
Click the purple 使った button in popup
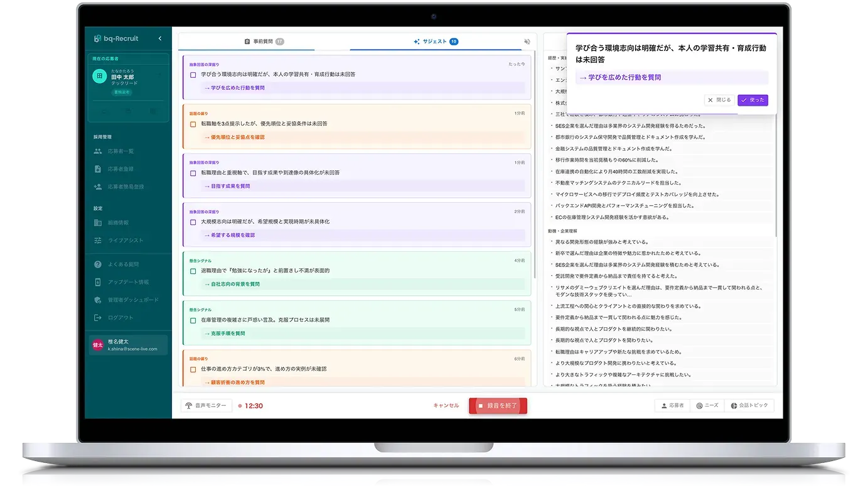click(x=753, y=100)
